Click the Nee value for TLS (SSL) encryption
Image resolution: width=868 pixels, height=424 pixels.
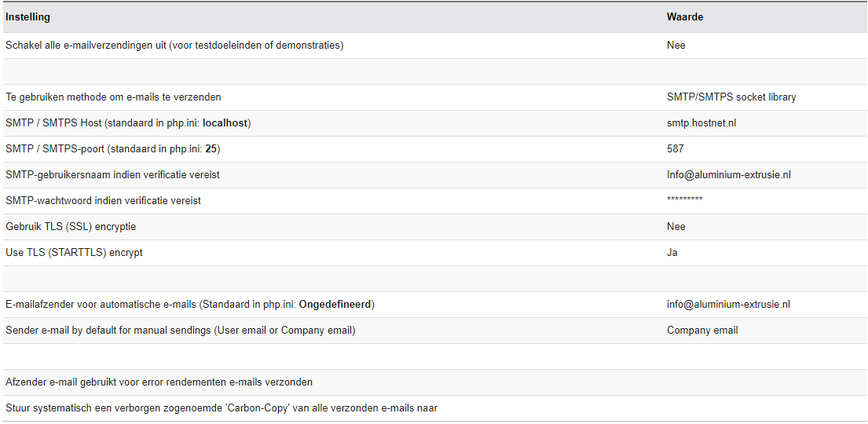tap(676, 227)
